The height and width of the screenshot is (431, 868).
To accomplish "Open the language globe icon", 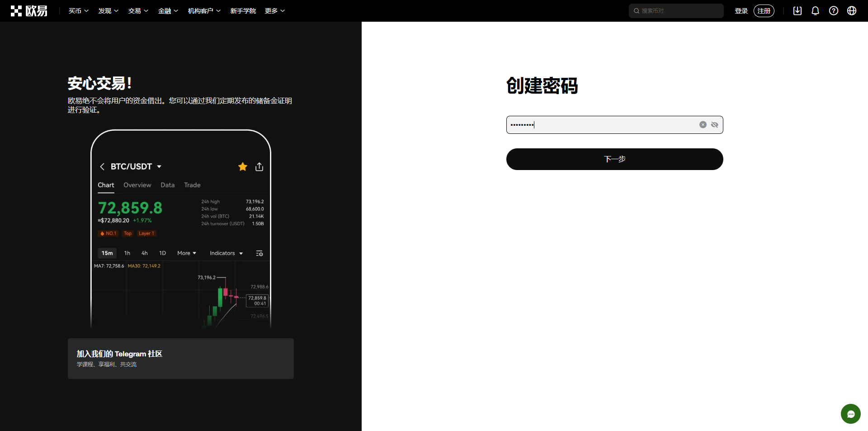I will [x=852, y=11].
